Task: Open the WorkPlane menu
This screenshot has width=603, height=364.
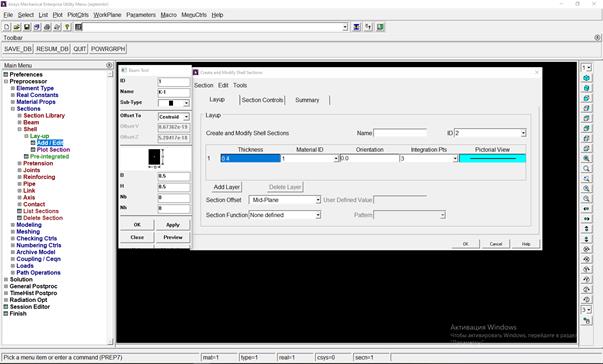Action: coord(107,15)
